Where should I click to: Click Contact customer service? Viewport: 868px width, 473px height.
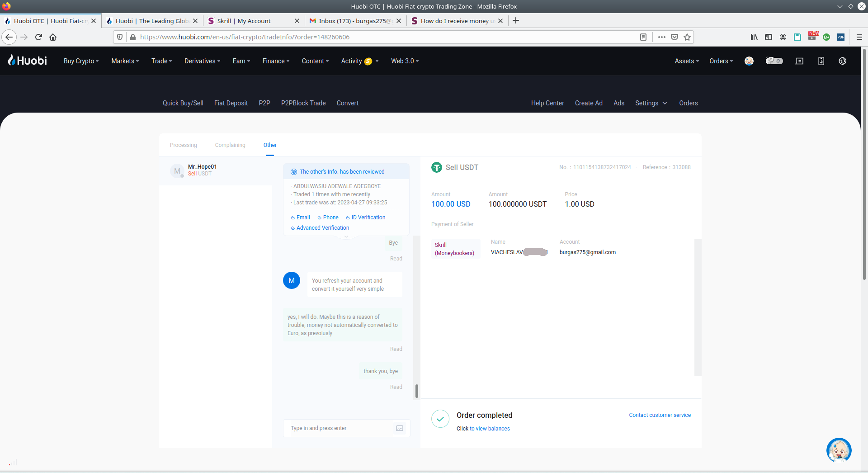pyautogui.click(x=660, y=415)
